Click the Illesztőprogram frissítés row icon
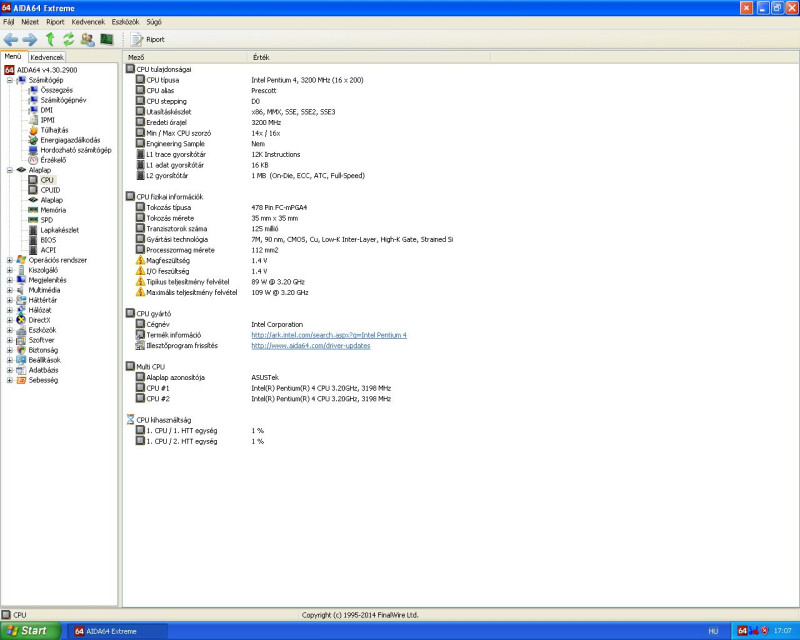 [x=140, y=346]
